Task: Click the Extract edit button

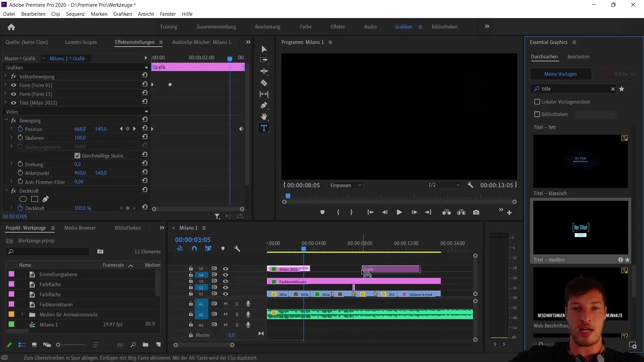Action: (461, 212)
